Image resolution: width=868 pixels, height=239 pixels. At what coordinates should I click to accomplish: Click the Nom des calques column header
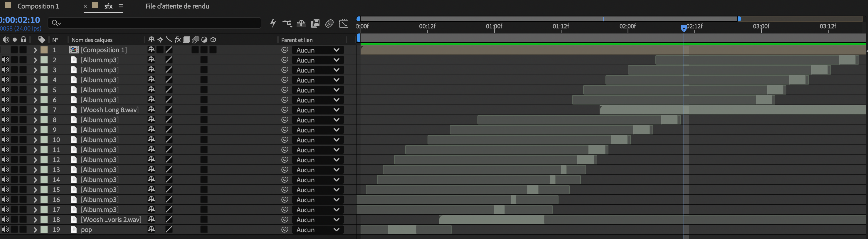(x=92, y=40)
